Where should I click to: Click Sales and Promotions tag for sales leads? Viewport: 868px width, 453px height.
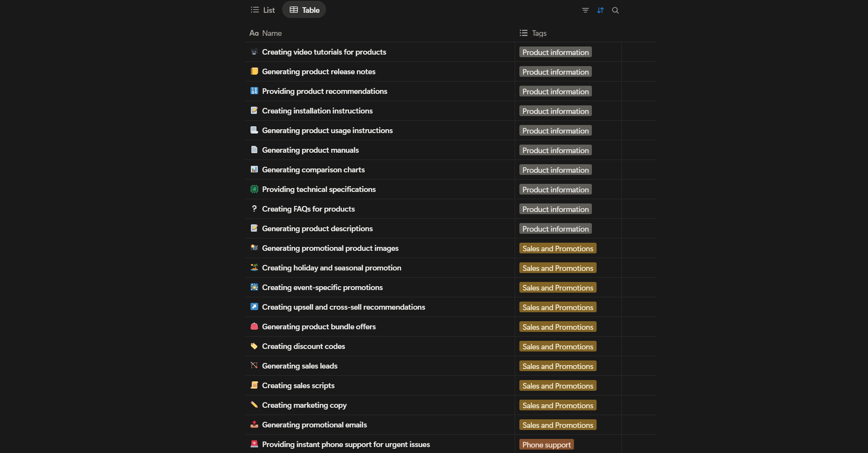coord(557,366)
